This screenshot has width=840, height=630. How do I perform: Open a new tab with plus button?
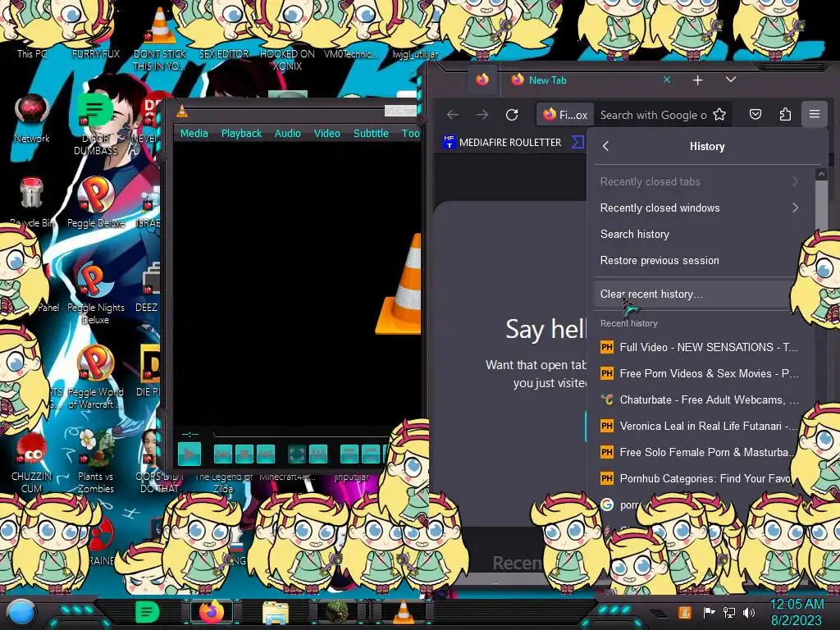(697, 80)
